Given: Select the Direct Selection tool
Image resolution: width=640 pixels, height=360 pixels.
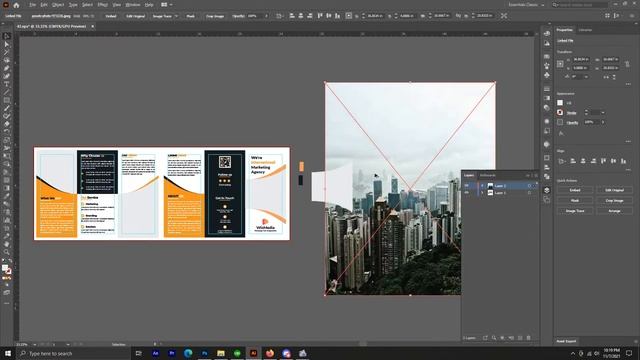Looking at the screenshot, I should point(7,44).
